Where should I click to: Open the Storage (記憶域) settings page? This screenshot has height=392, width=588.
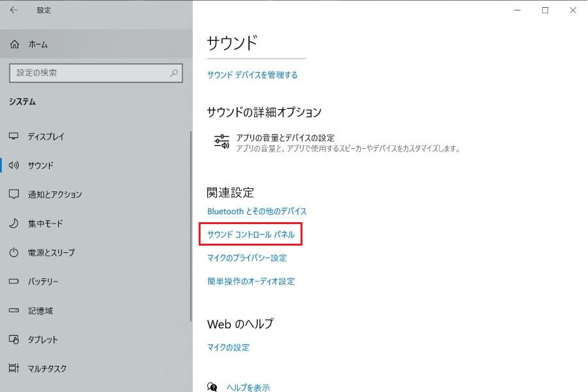40,311
